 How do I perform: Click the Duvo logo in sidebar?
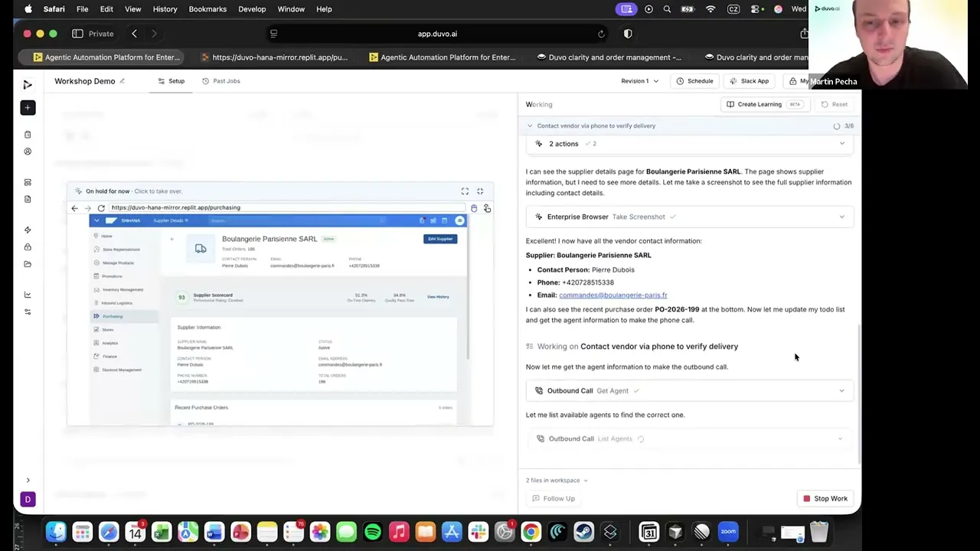(28, 85)
